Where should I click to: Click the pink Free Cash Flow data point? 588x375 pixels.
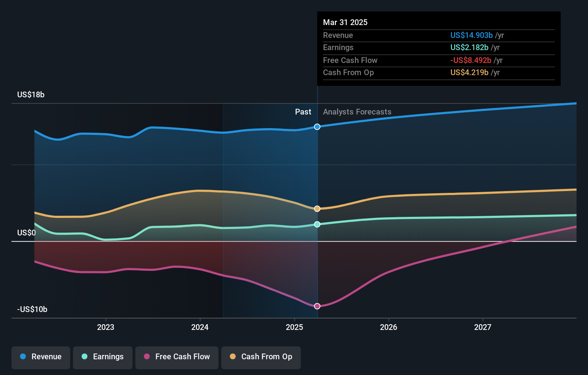[x=317, y=306]
